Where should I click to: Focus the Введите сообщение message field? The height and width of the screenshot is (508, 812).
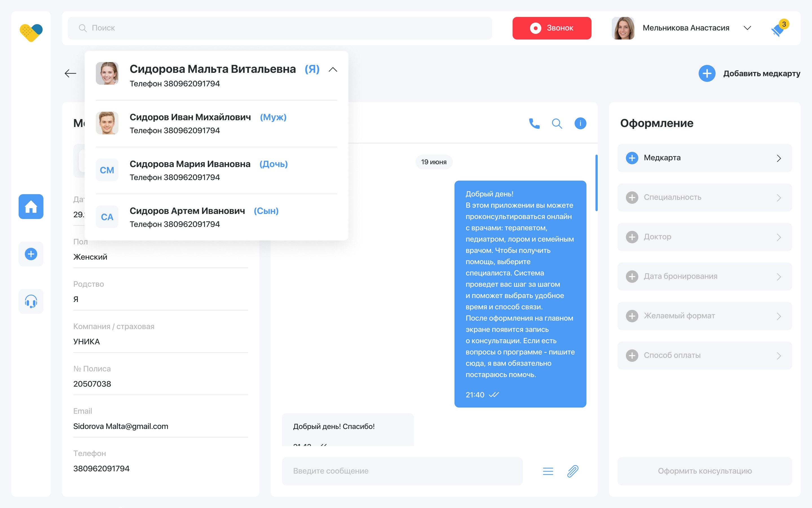point(402,471)
